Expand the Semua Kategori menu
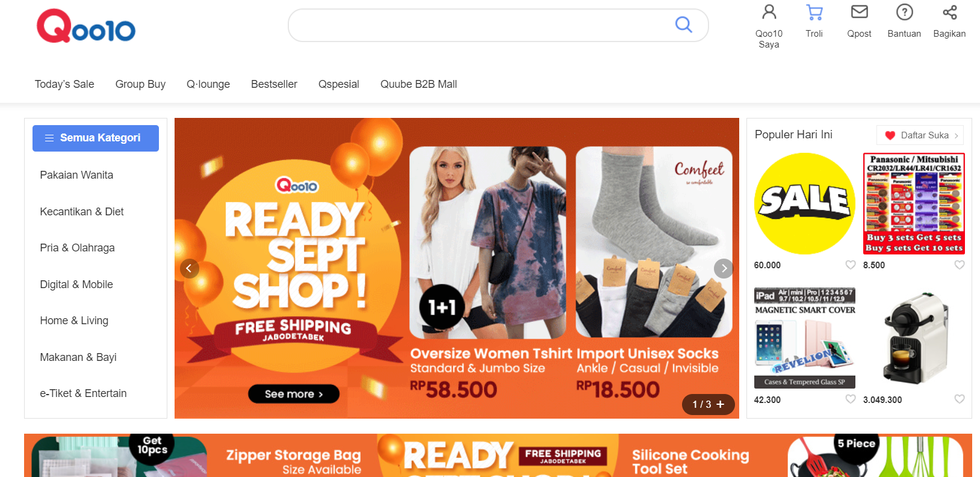This screenshot has height=477, width=980. pyautogui.click(x=96, y=138)
